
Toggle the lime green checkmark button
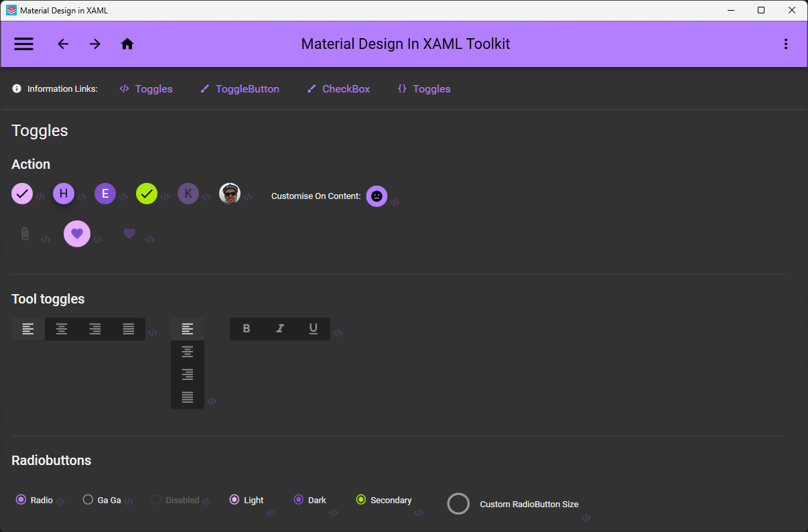(147, 194)
